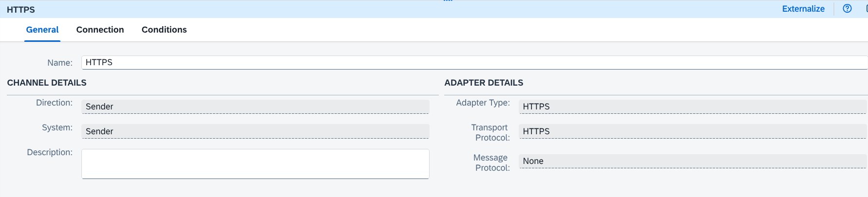Click the Name: field label
The image size is (868, 197).
(x=60, y=63)
